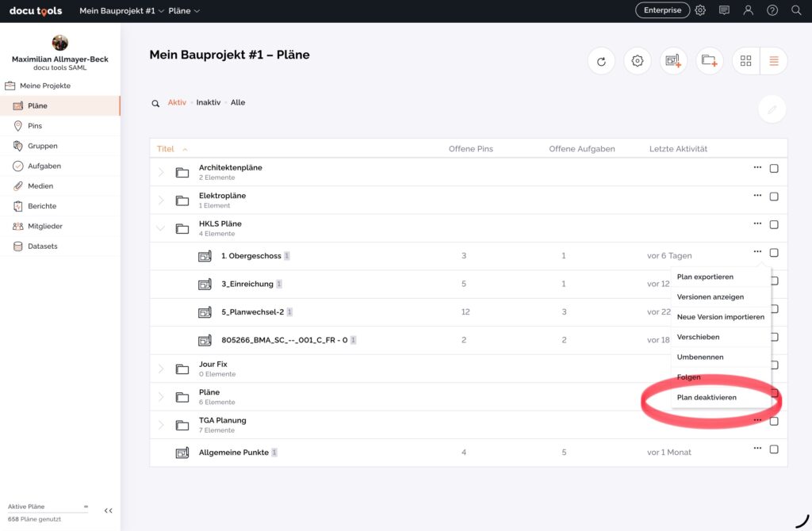
Task: Sort the list by the Titel column
Action: [166, 149]
